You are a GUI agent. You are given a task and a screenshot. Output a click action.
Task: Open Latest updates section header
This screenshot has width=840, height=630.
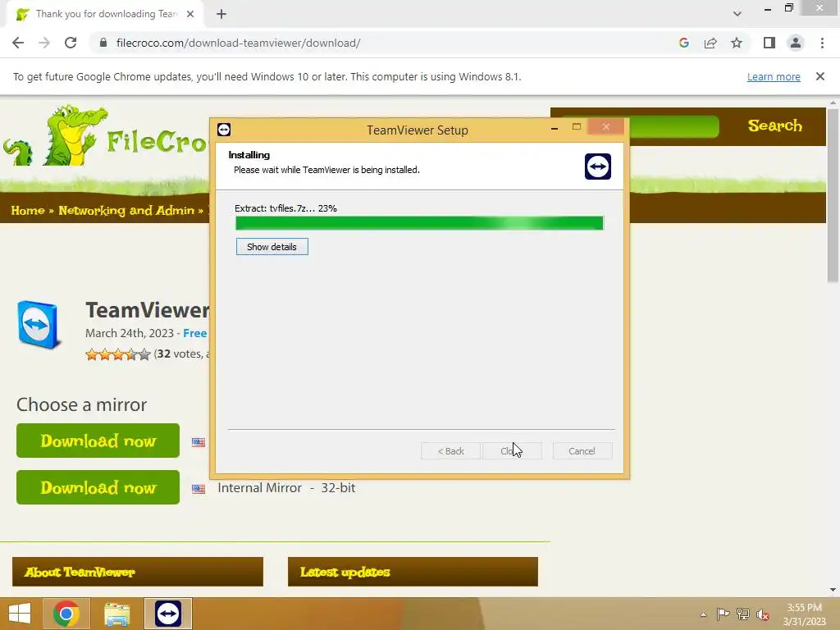(x=413, y=572)
